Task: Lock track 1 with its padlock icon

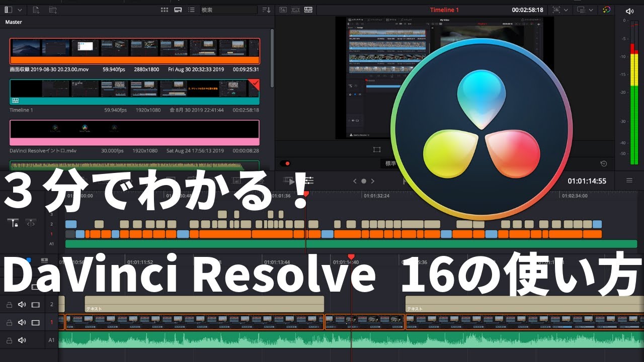Action: click(x=9, y=322)
